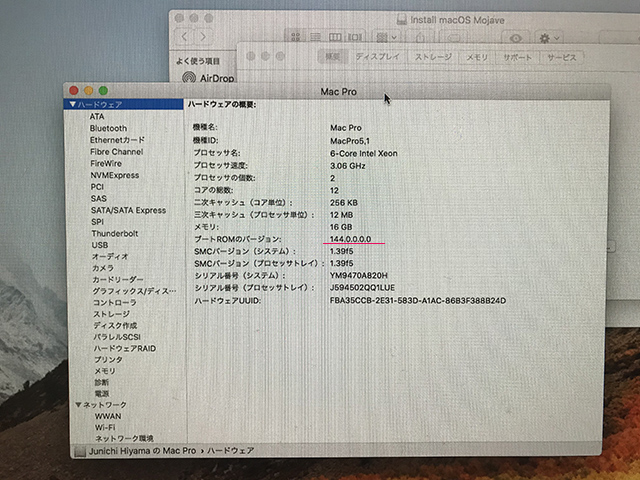Select プリンタ in the sidebar

[109, 360]
